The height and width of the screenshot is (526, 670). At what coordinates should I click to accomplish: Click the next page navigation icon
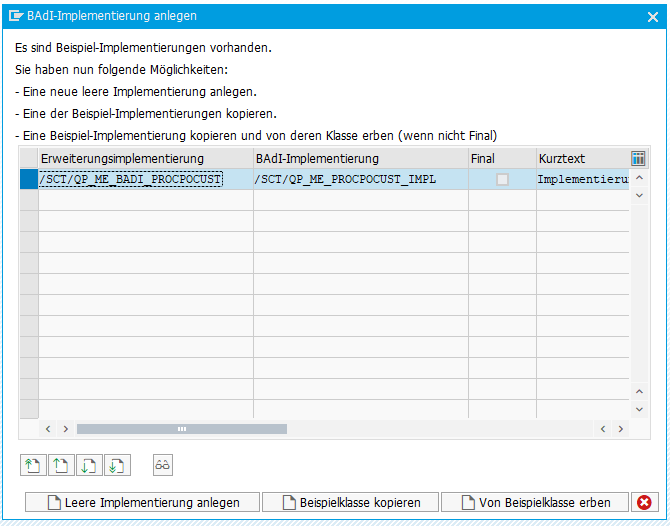point(90,465)
